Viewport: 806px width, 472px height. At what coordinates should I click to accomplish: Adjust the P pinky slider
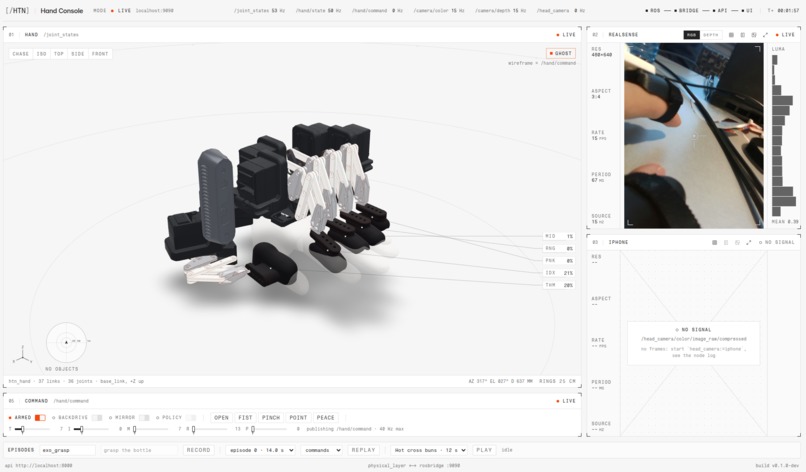click(269, 429)
